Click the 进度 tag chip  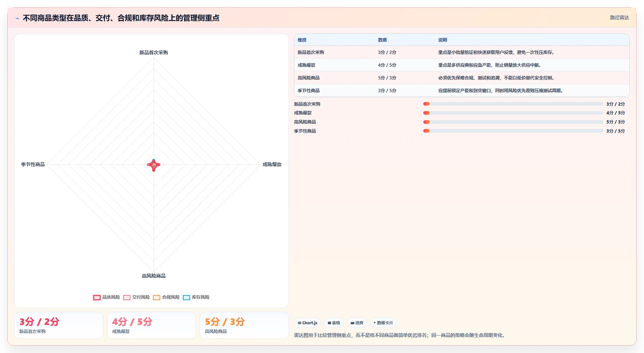(357, 323)
